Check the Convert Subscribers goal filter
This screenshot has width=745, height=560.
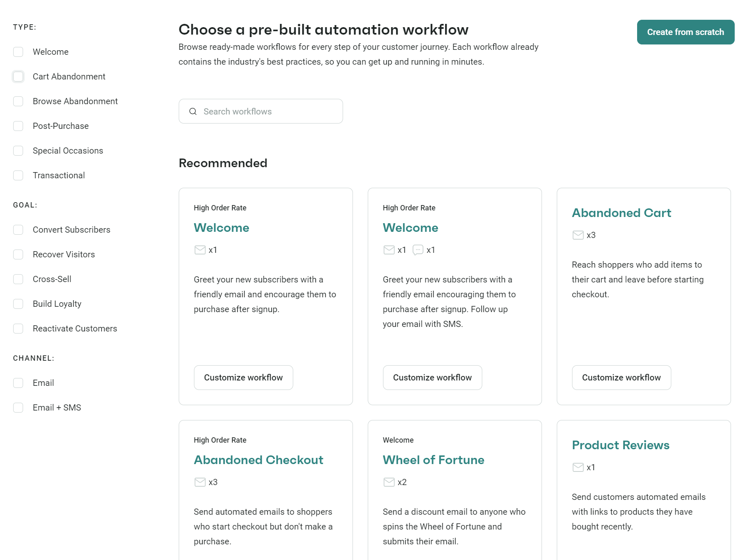point(18,230)
